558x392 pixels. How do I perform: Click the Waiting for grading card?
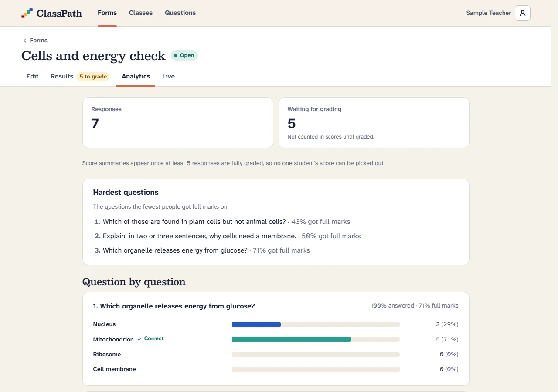(374, 122)
